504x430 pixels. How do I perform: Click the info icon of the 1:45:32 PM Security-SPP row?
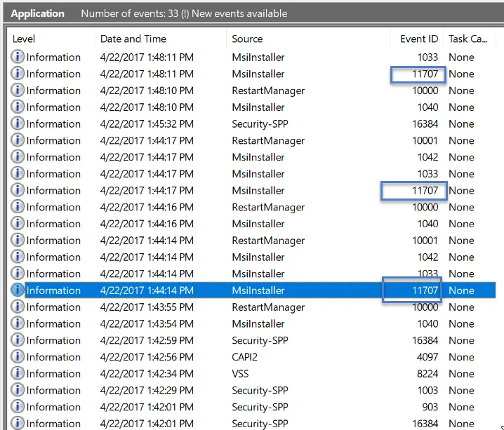[18, 123]
